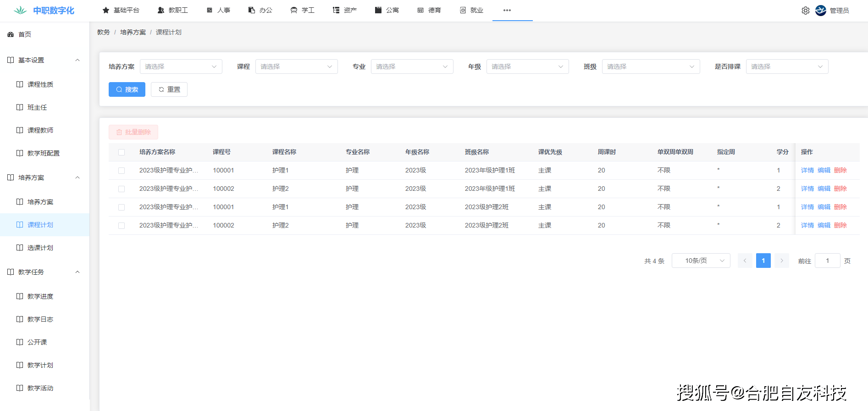
Task: Check the row for 护理1 in 2023年级护理1班
Action: [x=122, y=171]
